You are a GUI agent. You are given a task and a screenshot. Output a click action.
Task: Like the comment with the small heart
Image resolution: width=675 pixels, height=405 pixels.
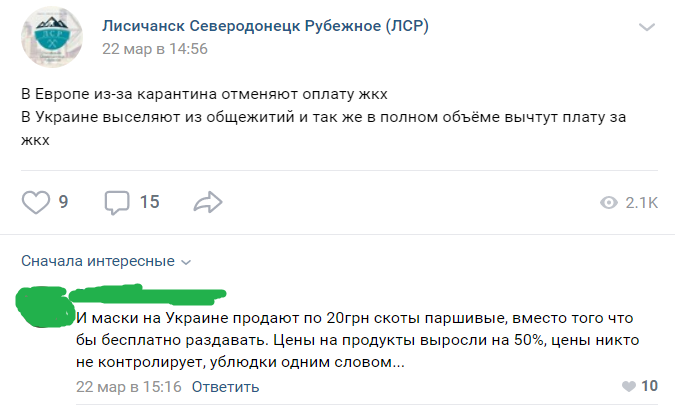(x=628, y=387)
